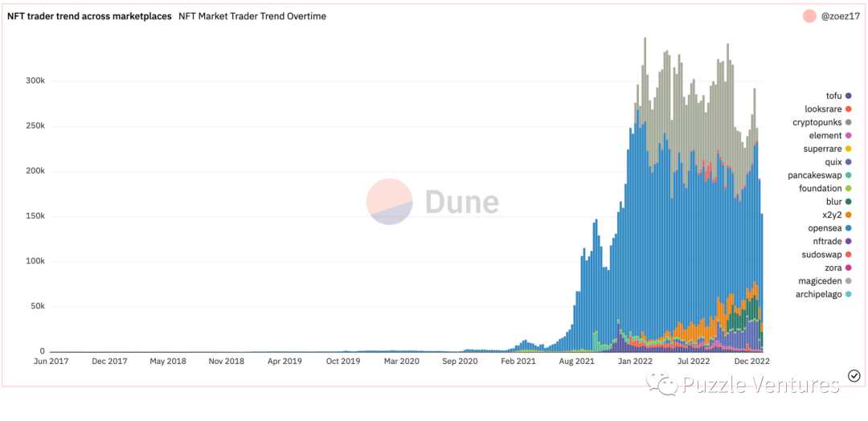Toggle the magiceden series in legend

tap(819, 281)
